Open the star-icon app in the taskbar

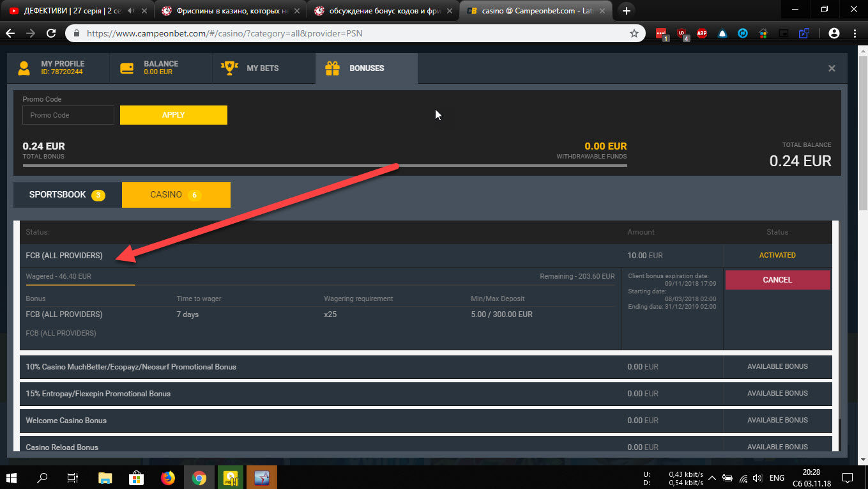pyautogui.click(x=261, y=477)
